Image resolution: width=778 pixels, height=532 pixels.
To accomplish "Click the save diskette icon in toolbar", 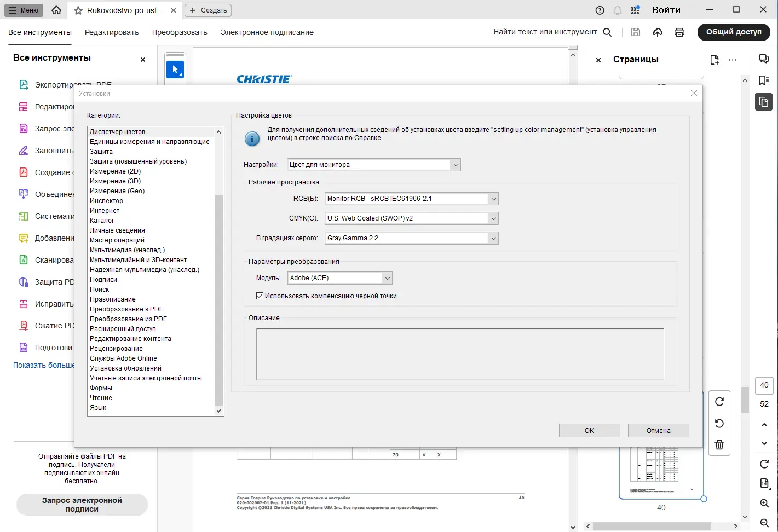I will point(636,32).
